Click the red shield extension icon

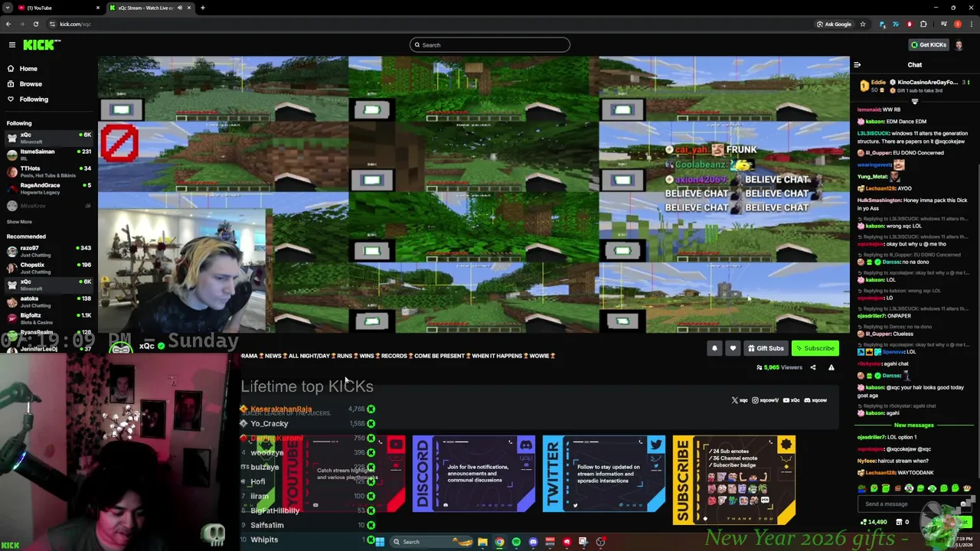tap(910, 24)
